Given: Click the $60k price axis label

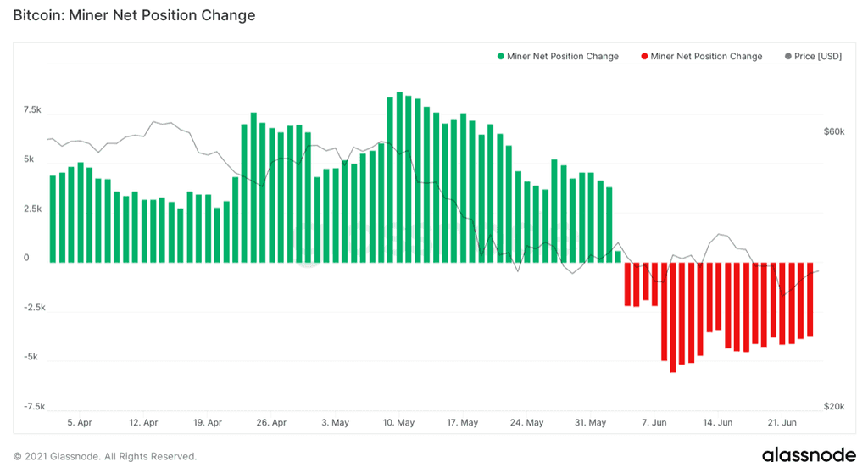Looking at the screenshot, I should pyautogui.click(x=834, y=131).
